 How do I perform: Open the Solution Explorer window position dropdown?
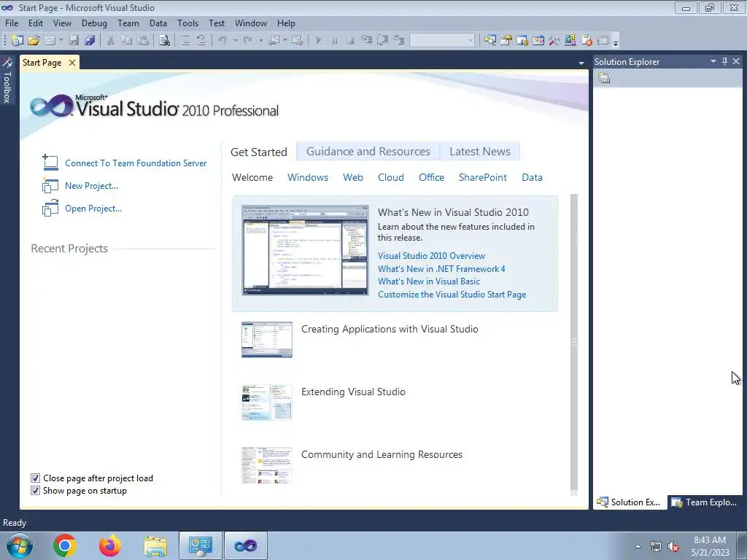[x=713, y=61]
